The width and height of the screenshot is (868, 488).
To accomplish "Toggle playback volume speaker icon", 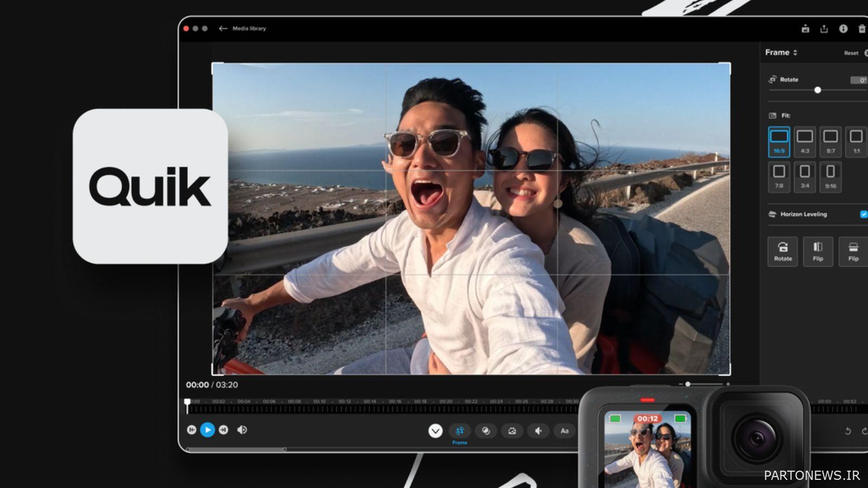I will tap(242, 430).
